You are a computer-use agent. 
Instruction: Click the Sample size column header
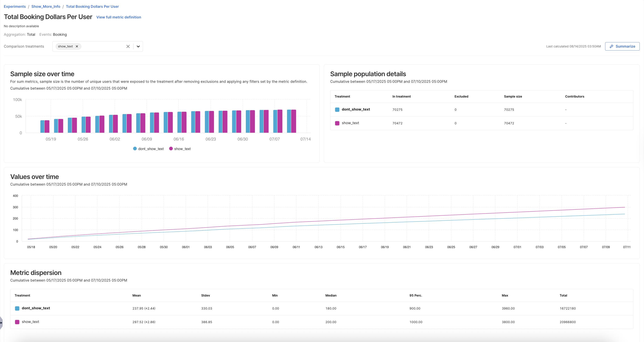pyautogui.click(x=513, y=97)
